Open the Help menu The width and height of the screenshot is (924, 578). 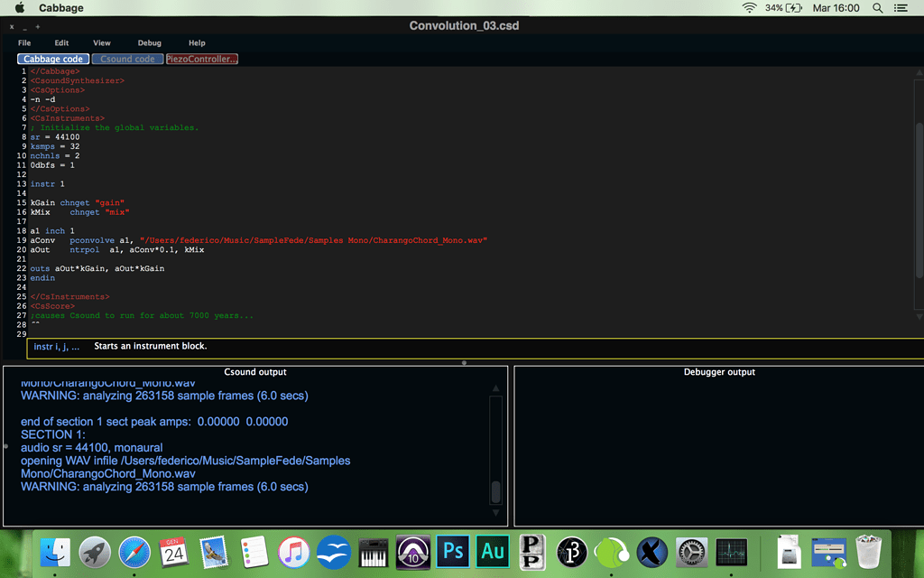tap(197, 43)
